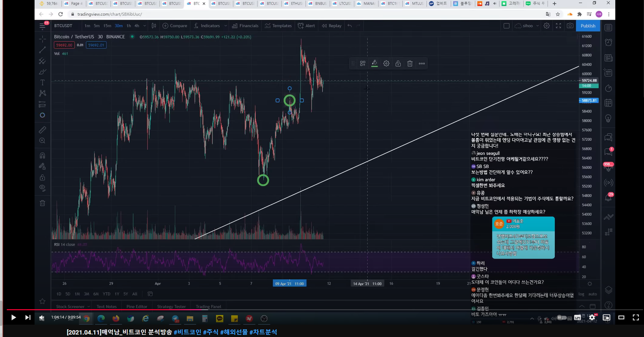Open the prediction and measurement tools

pyautogui.click(x=42, y=104)
